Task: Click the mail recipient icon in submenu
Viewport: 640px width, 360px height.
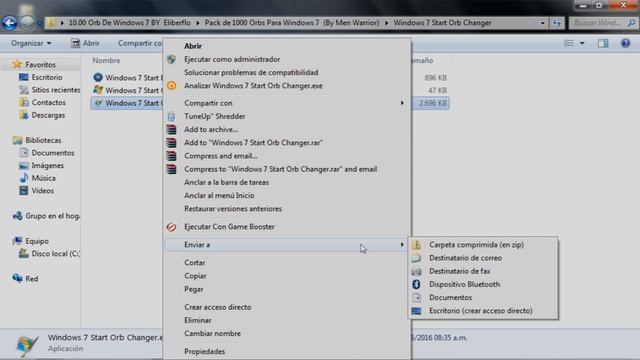Action: (x=416, y=258)
